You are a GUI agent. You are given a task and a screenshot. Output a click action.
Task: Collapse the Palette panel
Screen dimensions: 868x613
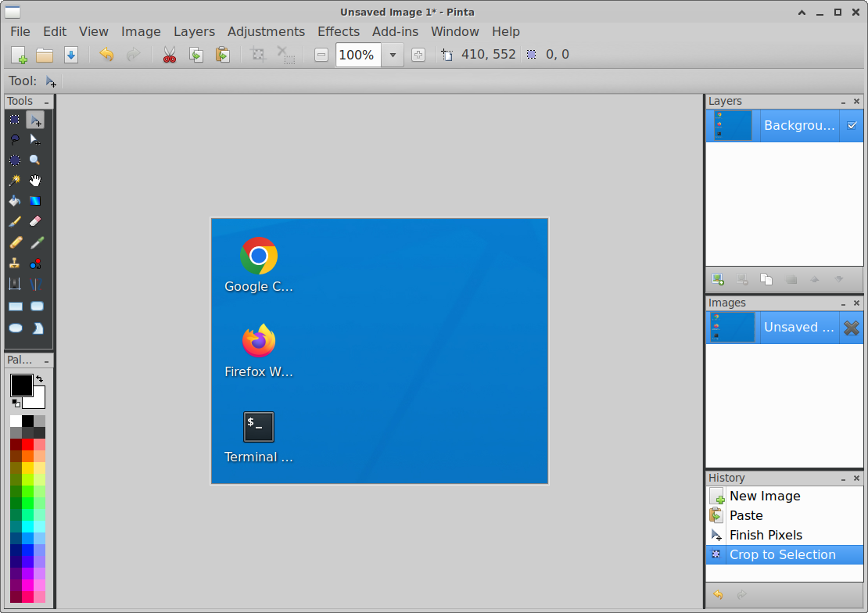coord(46,361)
